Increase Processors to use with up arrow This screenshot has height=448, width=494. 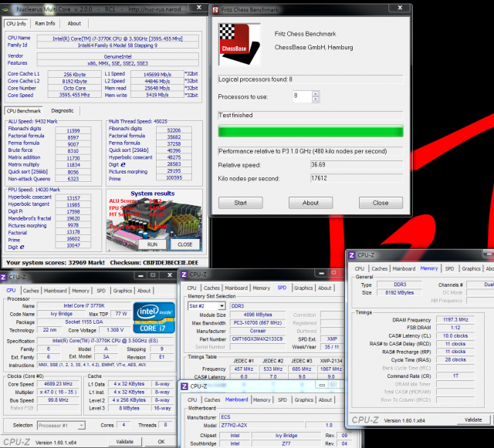click(316, 93)
